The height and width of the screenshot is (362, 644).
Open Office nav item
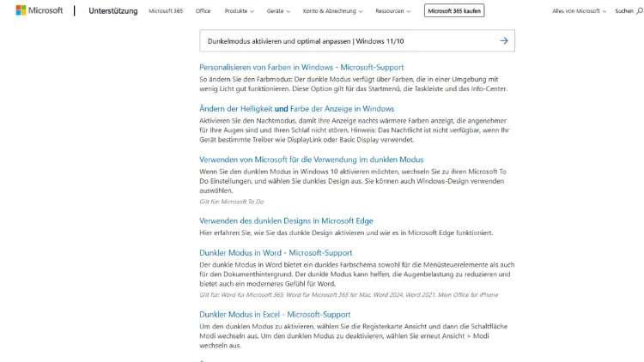click(203, 11)
